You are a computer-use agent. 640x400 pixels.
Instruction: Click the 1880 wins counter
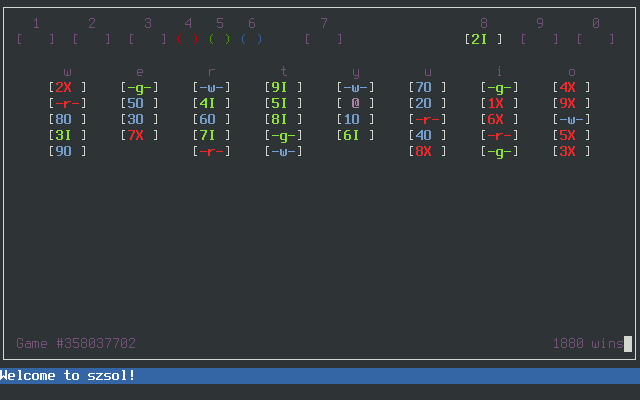588,343
